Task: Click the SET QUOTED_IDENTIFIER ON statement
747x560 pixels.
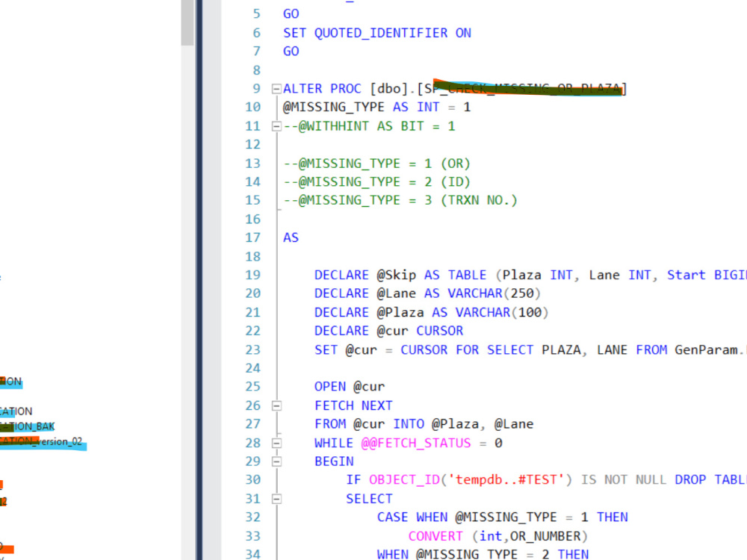Action: (x=376, y=33)
